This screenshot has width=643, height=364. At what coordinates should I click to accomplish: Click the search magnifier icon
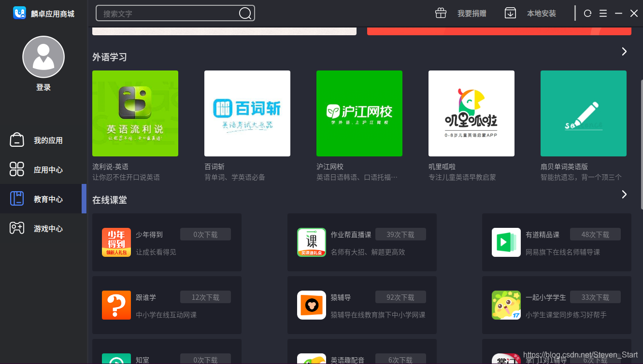pyautogui.click(x=245, y=14)
